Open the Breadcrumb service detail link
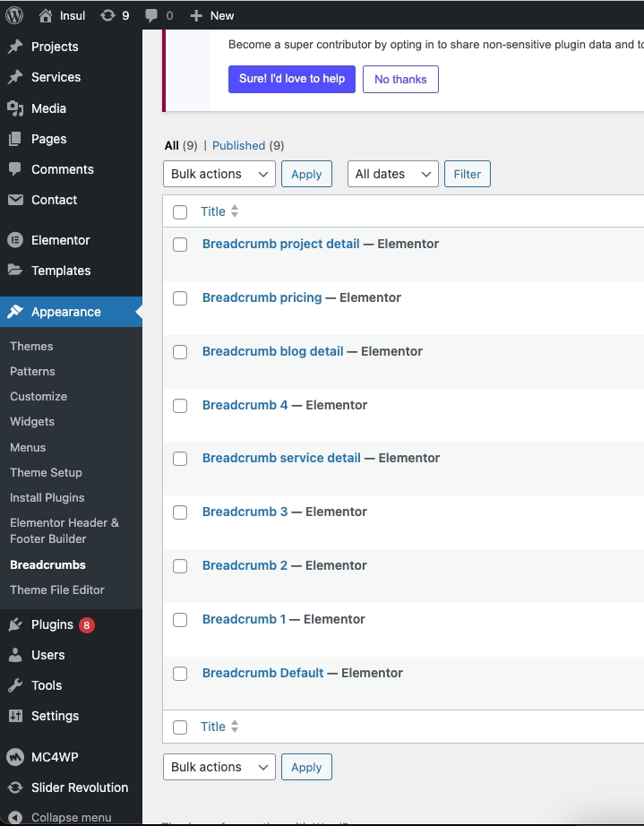This screenshot has height=826, width=644. 281,458
